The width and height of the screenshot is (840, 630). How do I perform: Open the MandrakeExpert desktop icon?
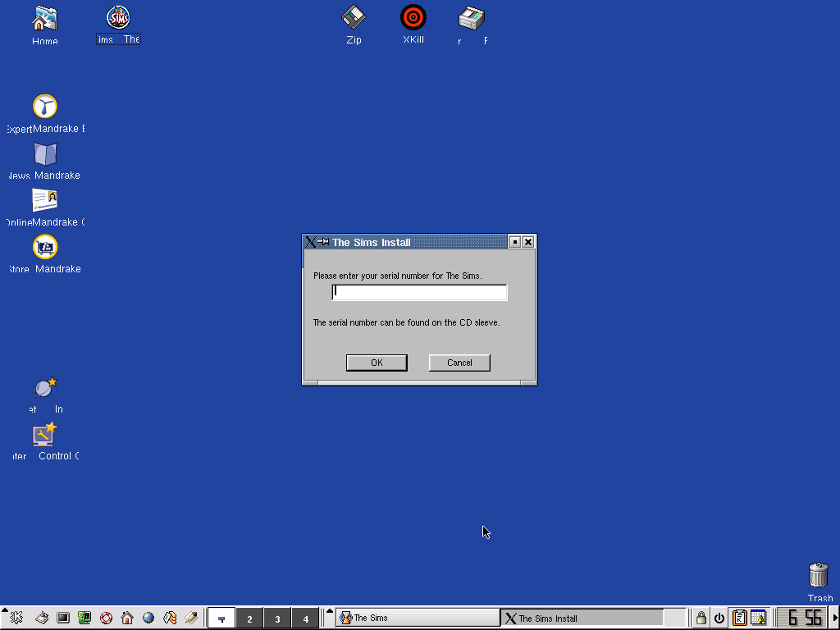tap(45, 107)
